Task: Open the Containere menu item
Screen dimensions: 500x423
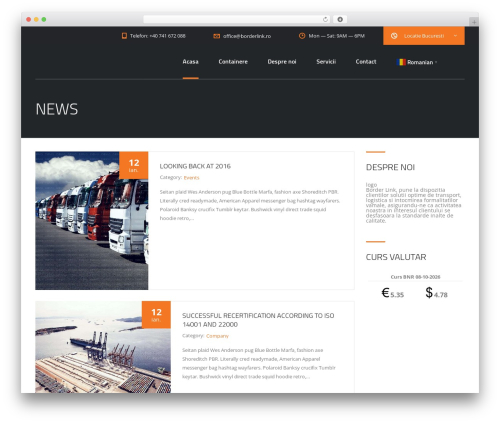Action: pyautogui.click(x=233, y=62)
